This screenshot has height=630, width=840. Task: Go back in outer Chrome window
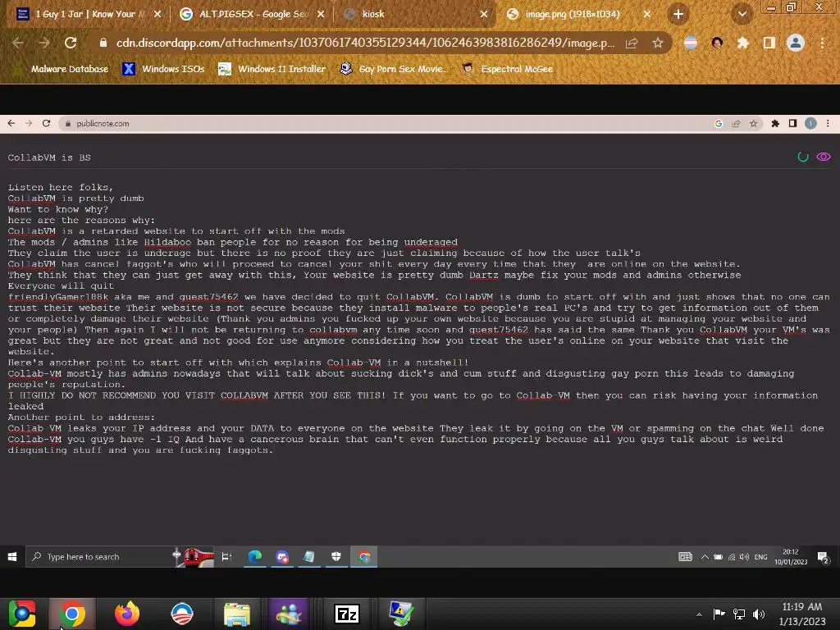(x=18, y=43)
